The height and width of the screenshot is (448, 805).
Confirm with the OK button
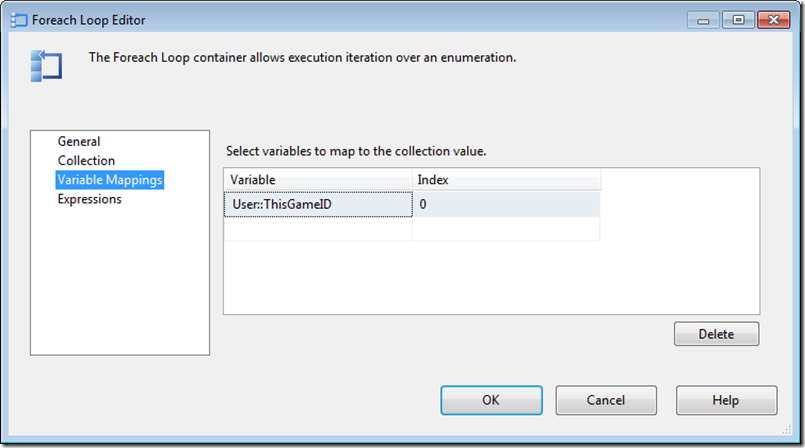(x=491, y=400)
